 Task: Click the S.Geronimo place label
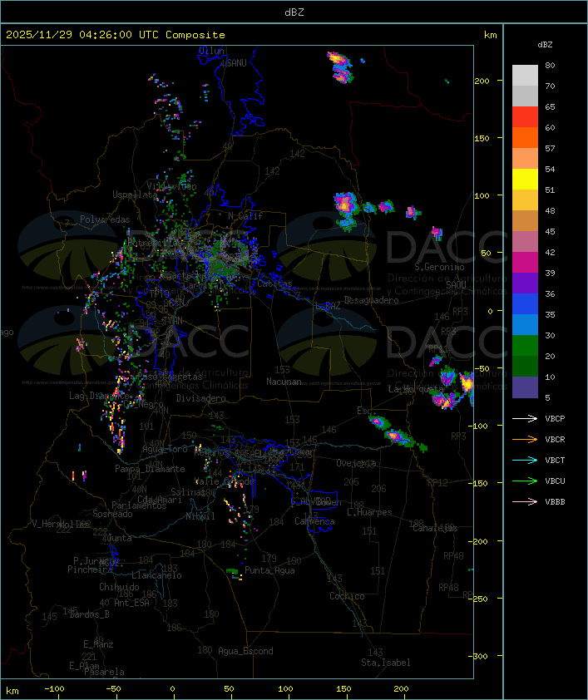439,267
